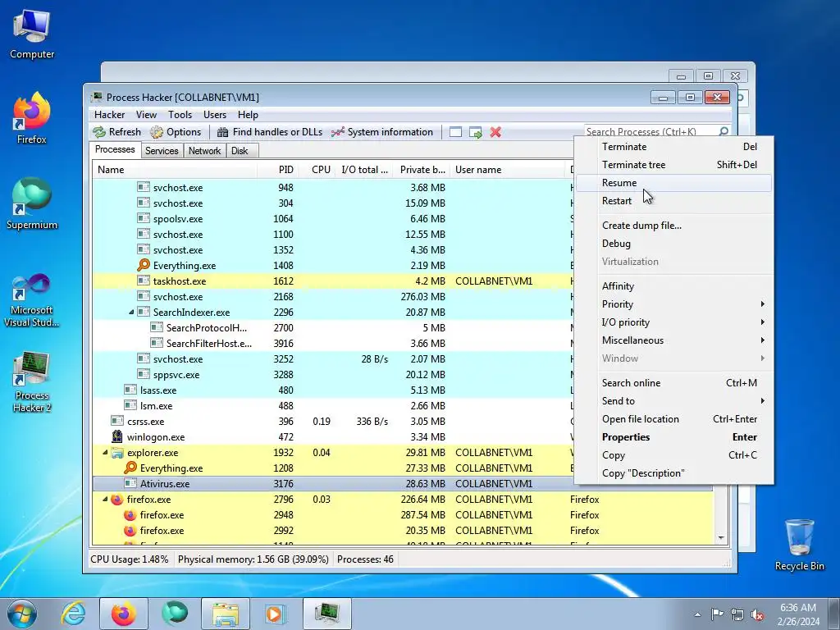This screenshot has width=840, height=630.
Task: Sort by the CPU column header
Action: click(317, 170)
